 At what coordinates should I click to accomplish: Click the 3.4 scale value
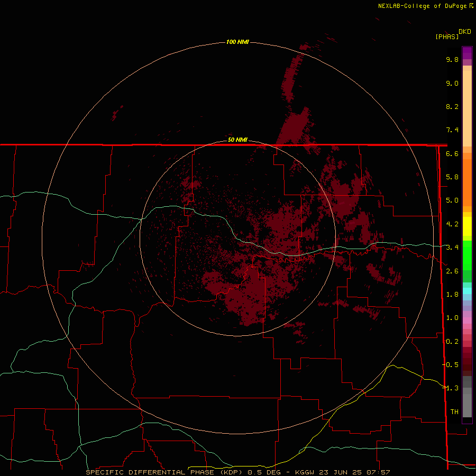point(452,248)
